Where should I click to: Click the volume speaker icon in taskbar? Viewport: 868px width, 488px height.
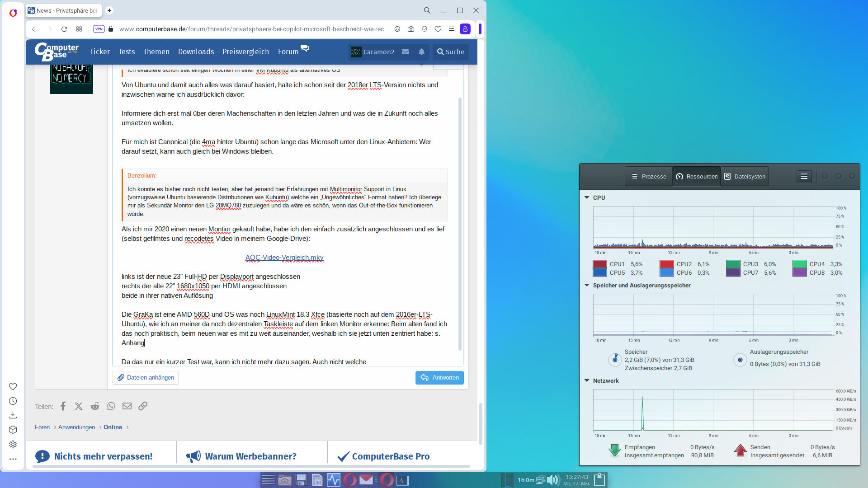[x=552, y=480]
